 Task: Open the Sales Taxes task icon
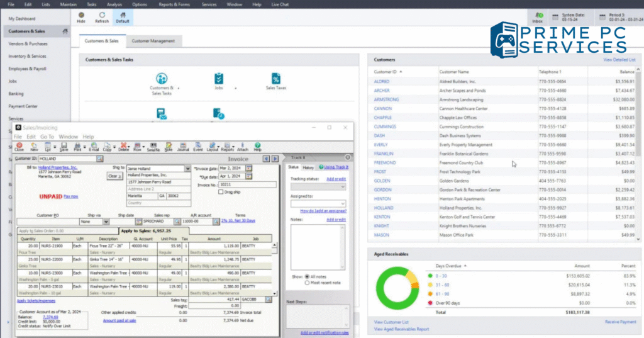tap(275, 80)
